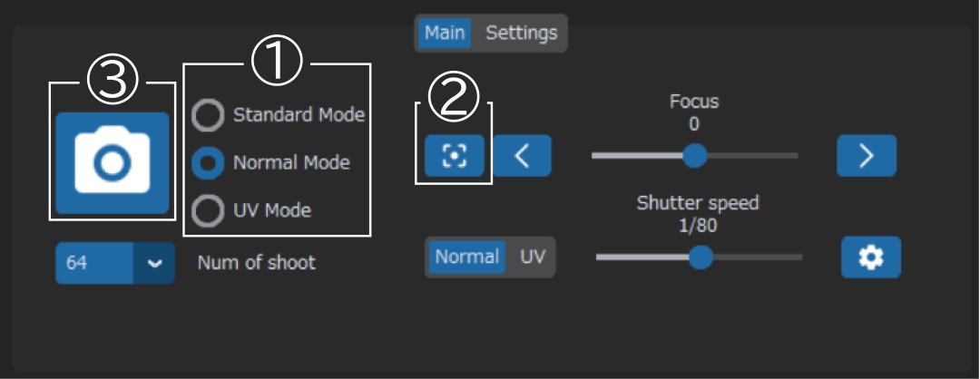Click the camera capture button
The image size is (980, 379).
(x=113, y=163)
